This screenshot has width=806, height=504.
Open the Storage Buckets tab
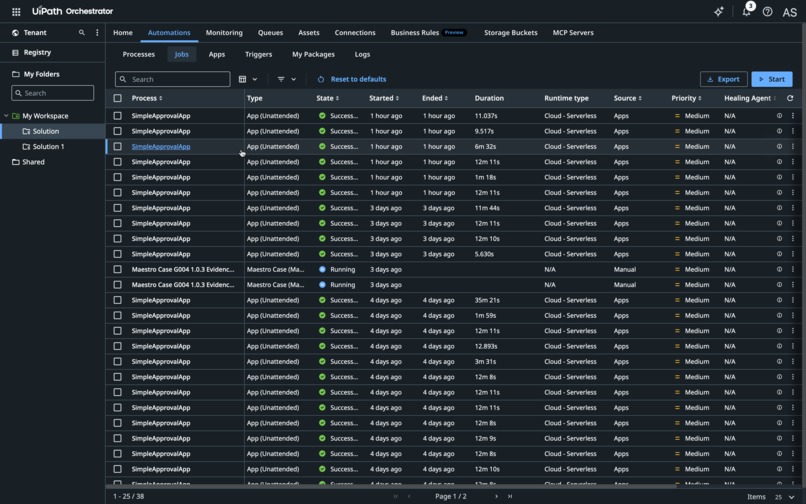coord(510,32)
